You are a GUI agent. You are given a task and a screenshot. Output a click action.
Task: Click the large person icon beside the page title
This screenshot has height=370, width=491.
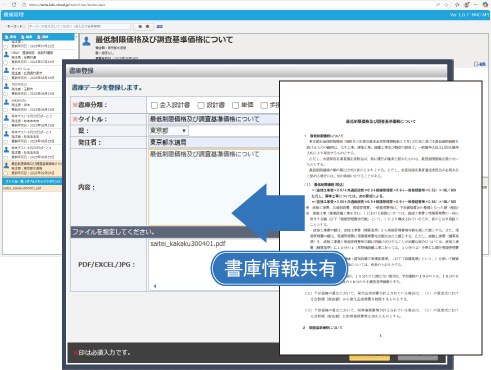click(87, 41)
